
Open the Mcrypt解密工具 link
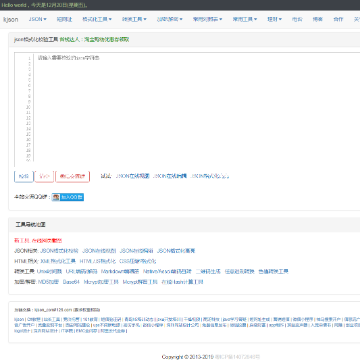[x=140, y=282]
